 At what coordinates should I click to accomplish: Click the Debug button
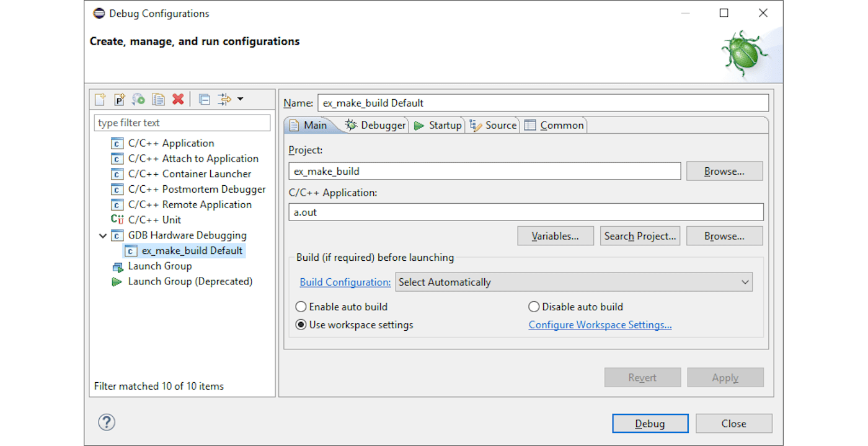pyautogui.click(x=650, y=424)
